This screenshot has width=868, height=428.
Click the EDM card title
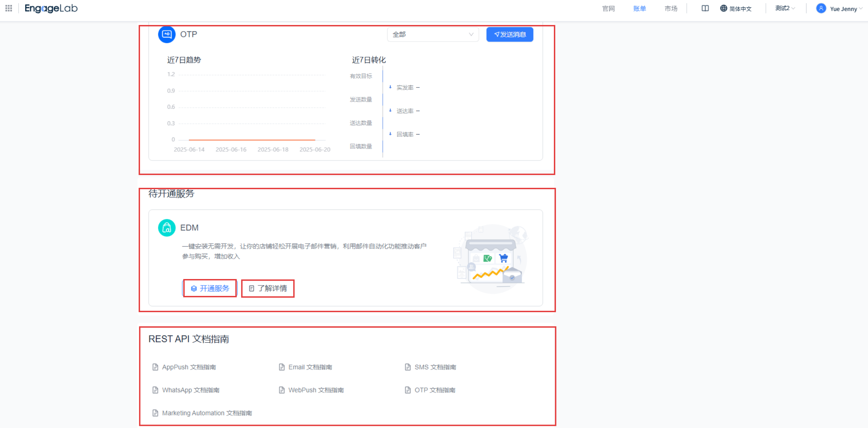189,228
